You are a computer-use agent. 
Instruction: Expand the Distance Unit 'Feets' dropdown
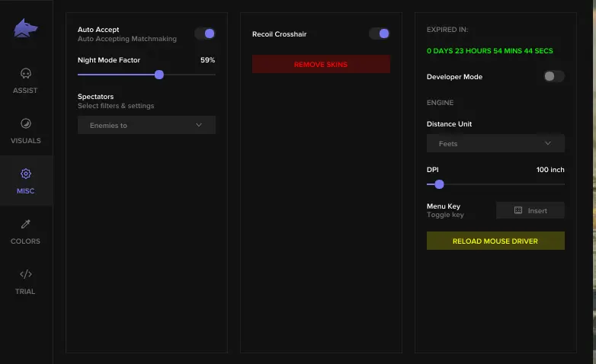(495, 143)
